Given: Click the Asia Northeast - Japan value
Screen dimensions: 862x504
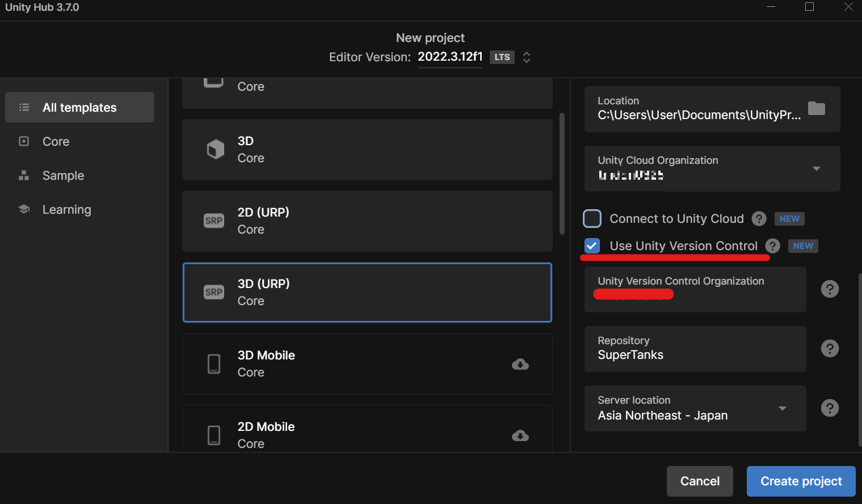Looking at the screenshot, I should coord(662,416).
